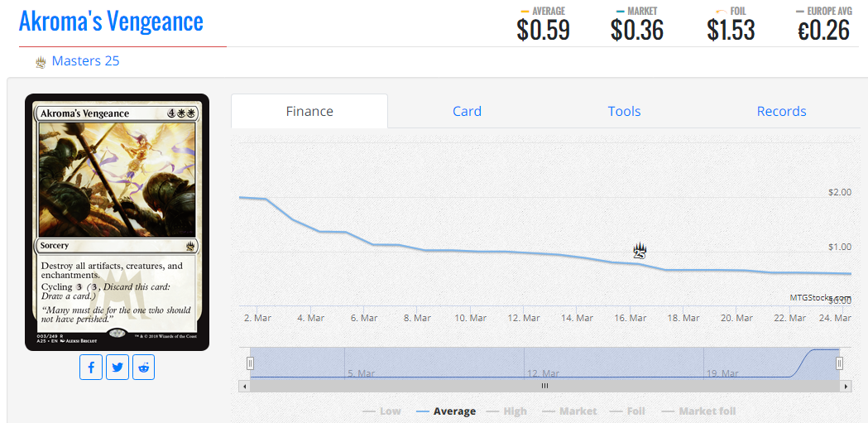Toggle the High series in legend
This screenshot has width=868, height=423.
(x=506, y=411)
